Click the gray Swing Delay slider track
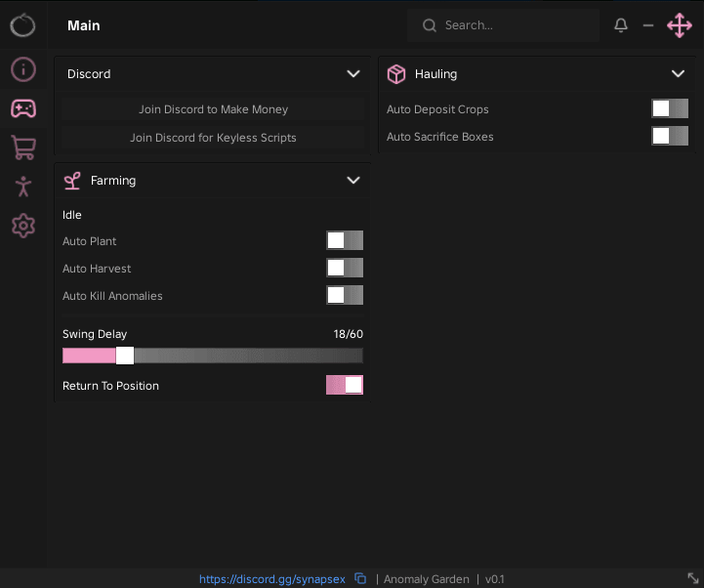 (x=248, y=356)
